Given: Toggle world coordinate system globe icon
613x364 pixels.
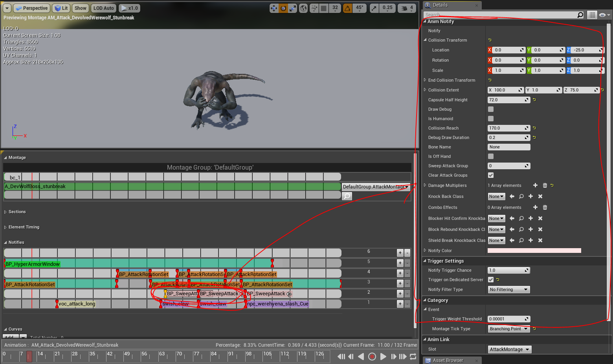Looking at the screenshot, I should (303, 8).
